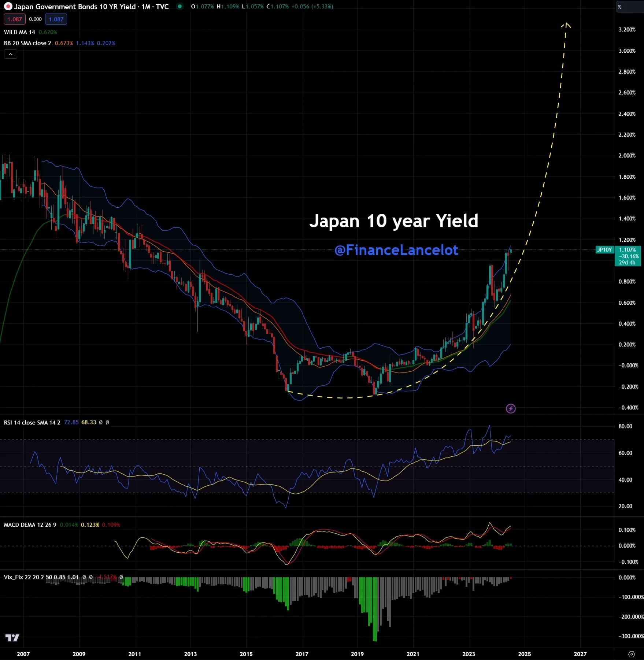Open chart settings hexagon gear icon
644x660 pixels.
631,654
